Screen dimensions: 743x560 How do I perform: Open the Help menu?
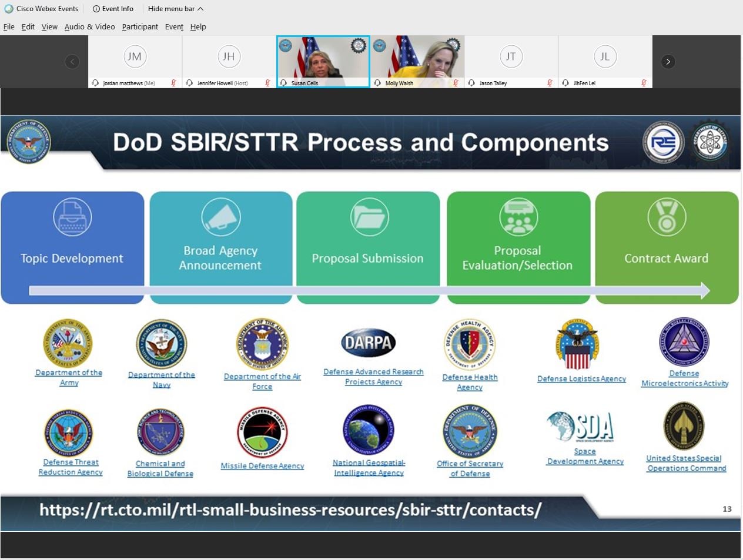[x=198, y=26]
